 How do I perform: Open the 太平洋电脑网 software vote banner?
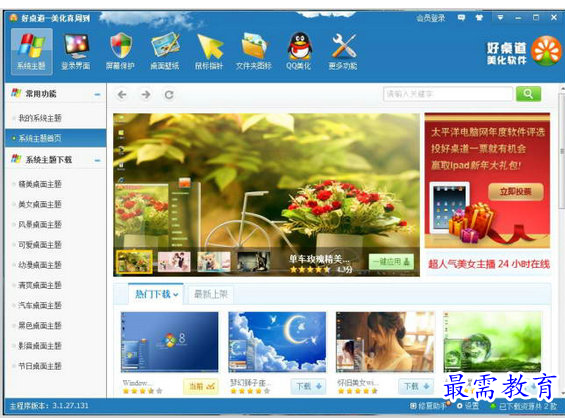point(487,181)
